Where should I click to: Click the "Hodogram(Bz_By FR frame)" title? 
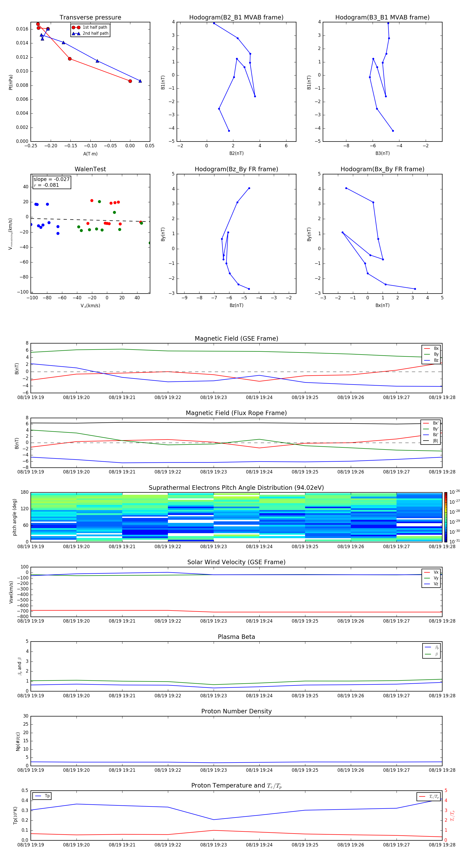[x=236, y=169]
